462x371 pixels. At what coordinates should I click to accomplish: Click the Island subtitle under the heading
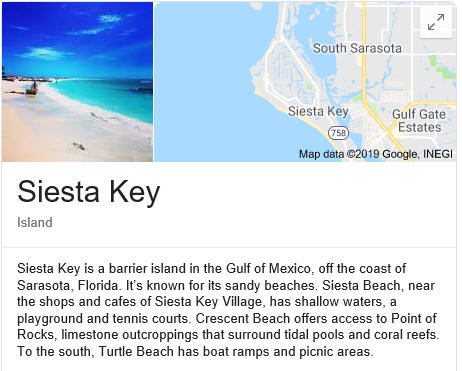pos(35,222)
